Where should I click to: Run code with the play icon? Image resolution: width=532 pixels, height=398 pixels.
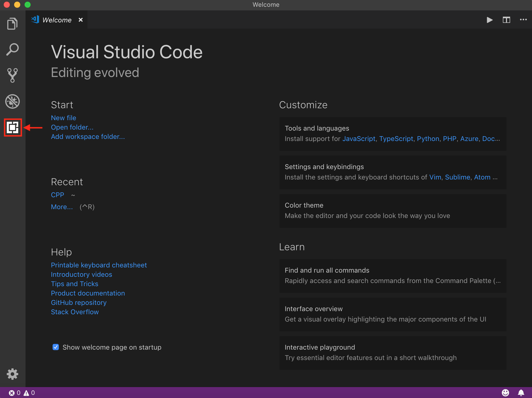(x=490, y=20)
